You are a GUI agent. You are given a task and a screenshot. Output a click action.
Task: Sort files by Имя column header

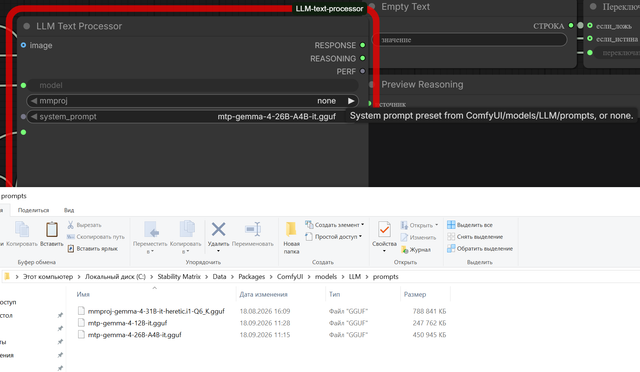click(83, 294)
